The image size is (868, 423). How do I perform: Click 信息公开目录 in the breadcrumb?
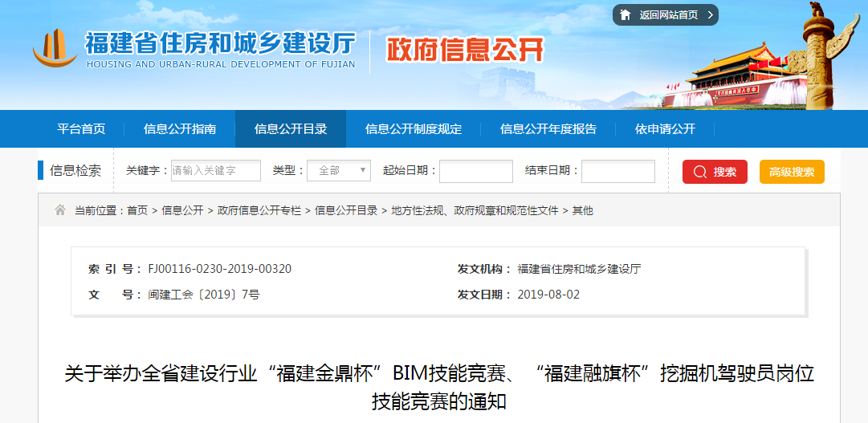(346, 210)
